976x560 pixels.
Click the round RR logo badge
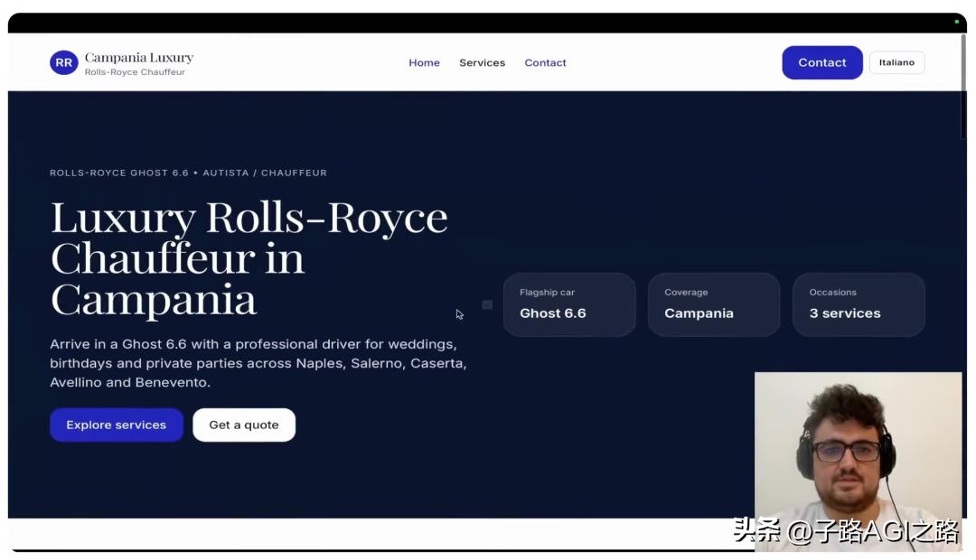[x=63, y=62]
